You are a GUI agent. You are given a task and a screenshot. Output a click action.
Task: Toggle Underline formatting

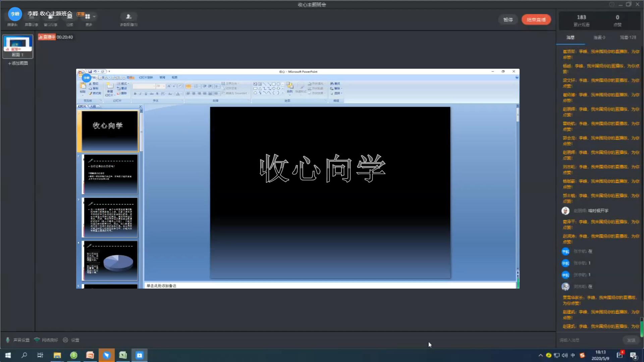146,94
